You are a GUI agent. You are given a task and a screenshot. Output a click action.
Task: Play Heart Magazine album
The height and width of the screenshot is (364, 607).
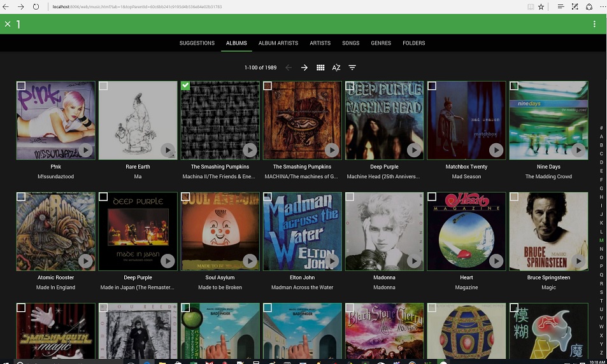pyautogui.click(x=496, y=261)
